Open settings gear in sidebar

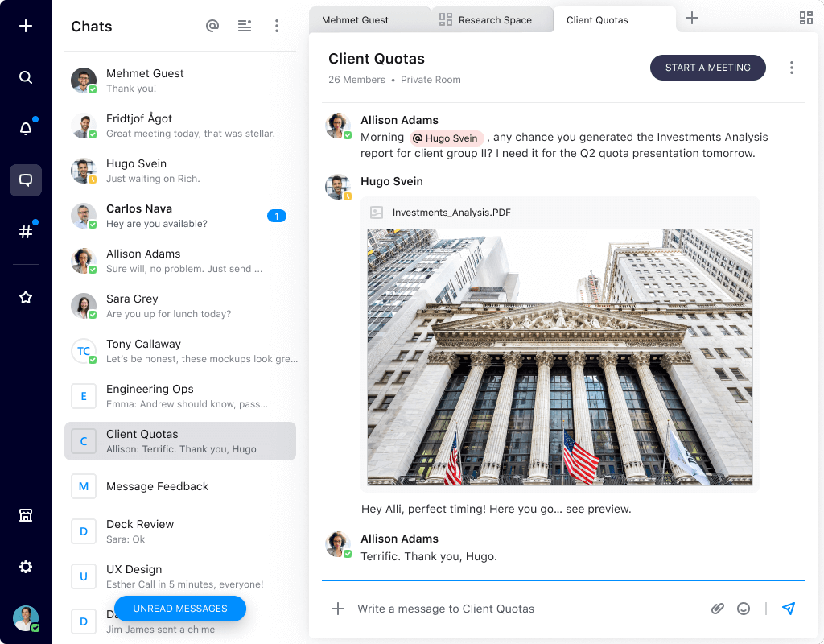[x=26, y=567]
